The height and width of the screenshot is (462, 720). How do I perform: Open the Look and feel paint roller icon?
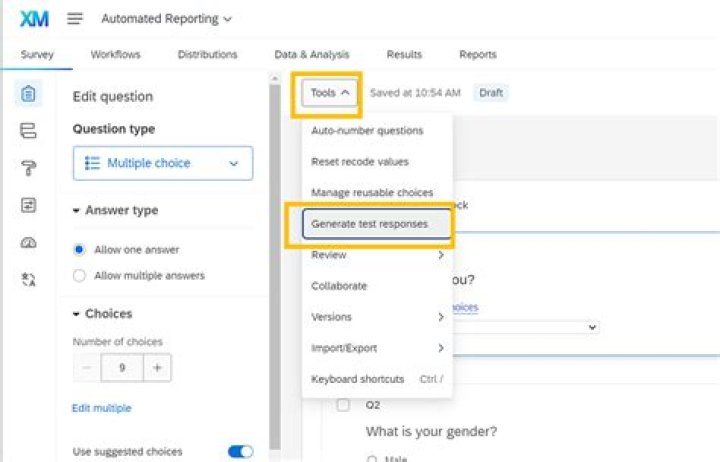28,168
